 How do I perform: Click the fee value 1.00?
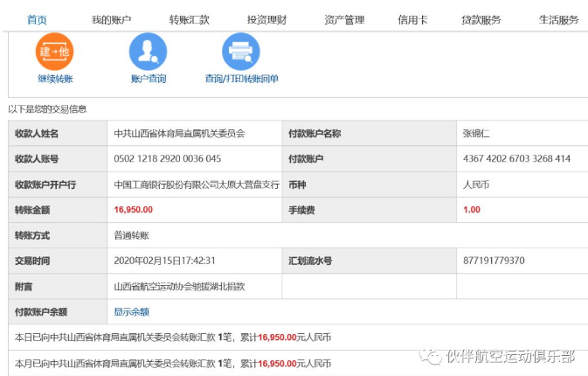[472, 210]
